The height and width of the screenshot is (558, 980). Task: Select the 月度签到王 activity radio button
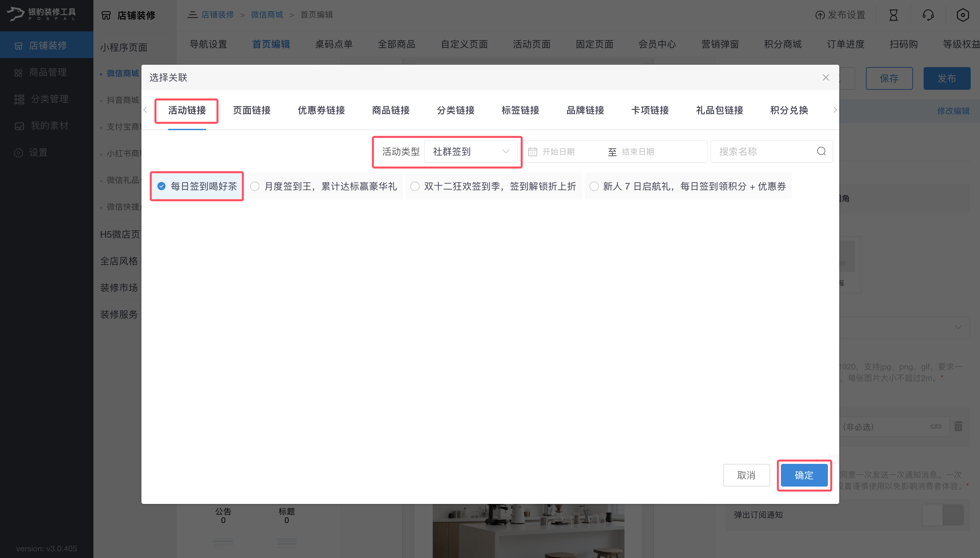pyautogui.click(x=255, y=186)
